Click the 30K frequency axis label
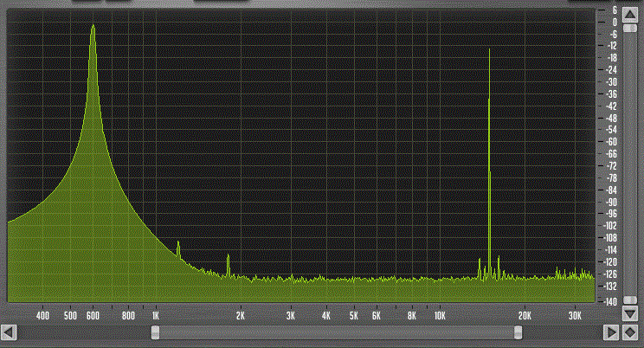This screenshot has width=644, height=348. click(575, 316)
